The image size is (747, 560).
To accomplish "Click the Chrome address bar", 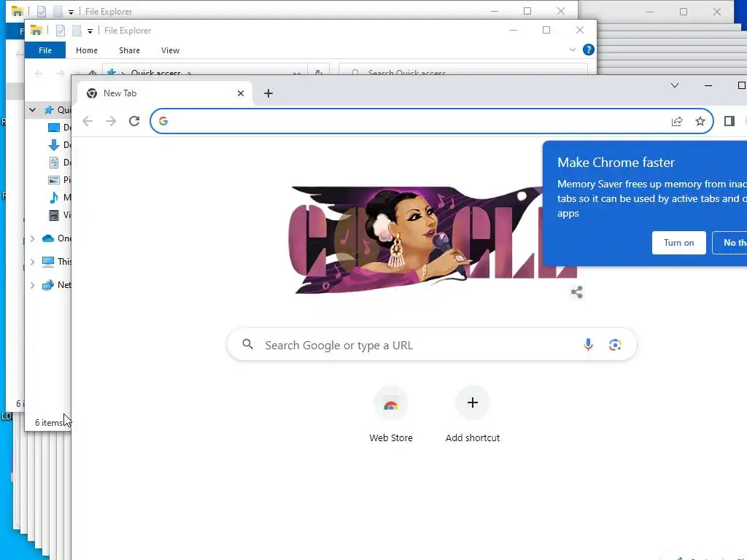I will 432,121.
